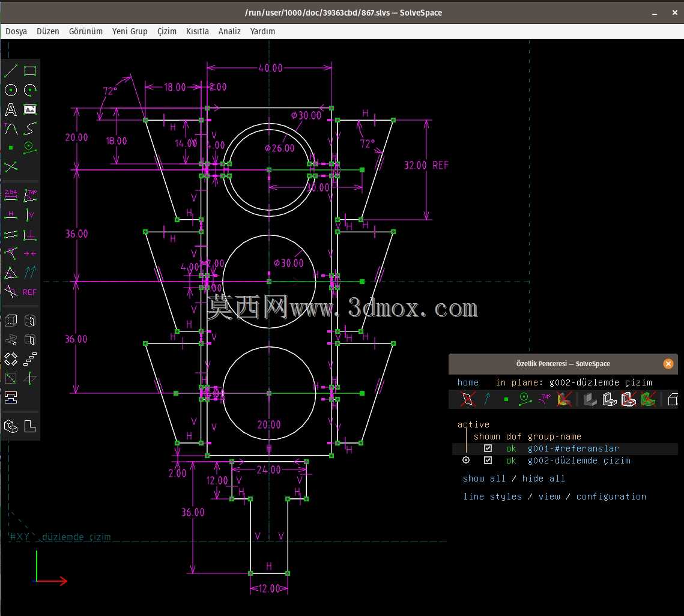The image size is (684, 616).
Task: Open the Dosya menu
Action: click(x=16, y=31)
